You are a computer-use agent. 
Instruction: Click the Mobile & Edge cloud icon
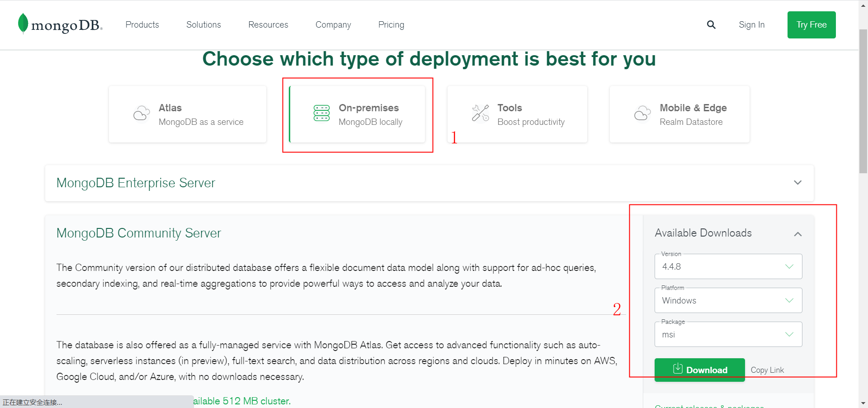coord(642,113)
